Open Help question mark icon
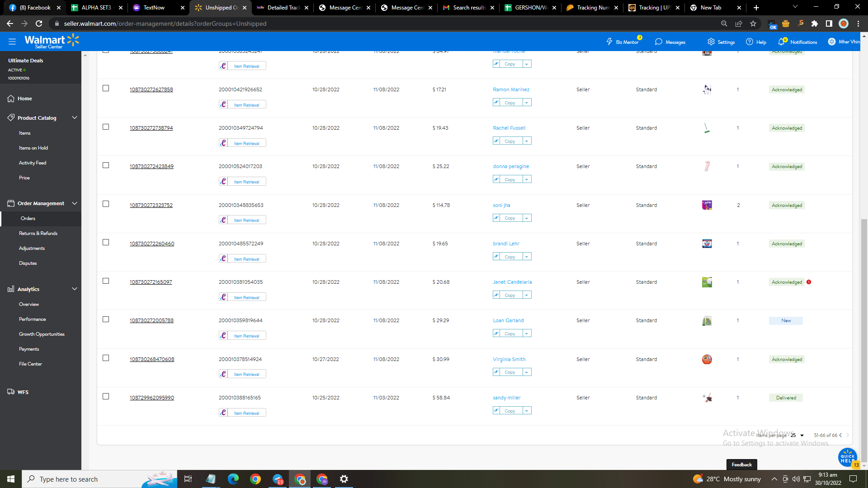The width and height of the screenshot is (868, 488). click(x=750, y=42)
